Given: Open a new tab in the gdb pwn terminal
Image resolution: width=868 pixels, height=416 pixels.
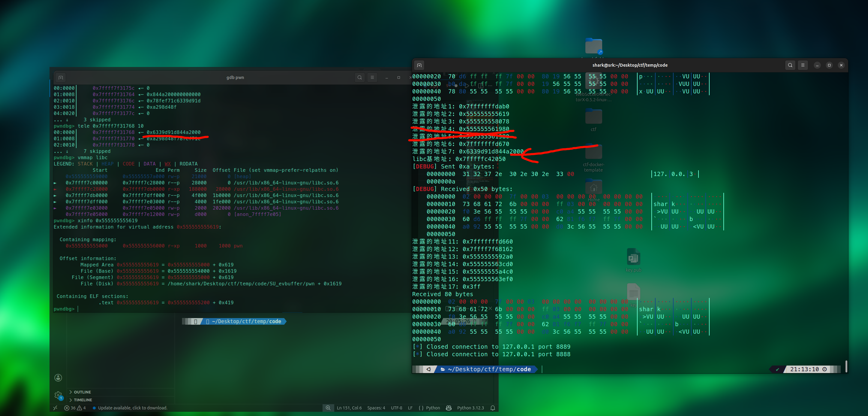Looking at the screenshot, I should [x=61, y=77].
